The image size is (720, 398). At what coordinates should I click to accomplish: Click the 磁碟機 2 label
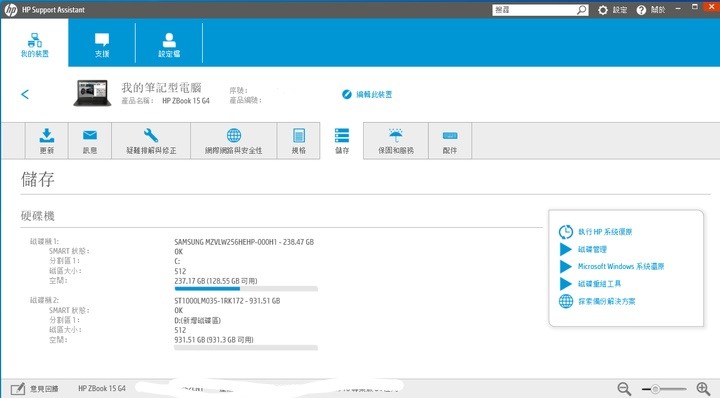[44, 300]
